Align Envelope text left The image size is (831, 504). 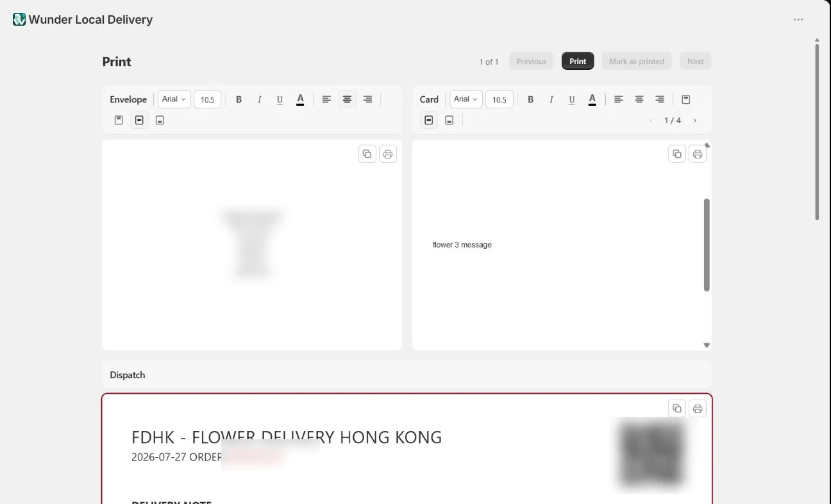[x=326, y=99]
